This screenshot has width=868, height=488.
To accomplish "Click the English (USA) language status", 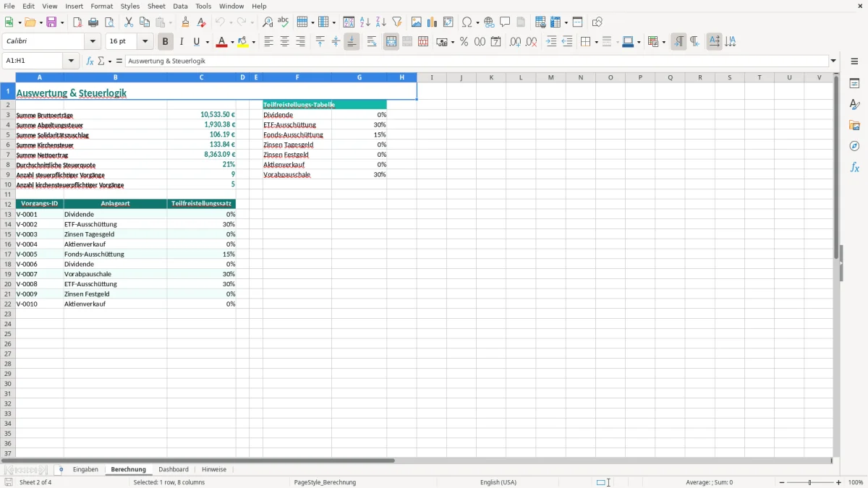I will (498, 482).
